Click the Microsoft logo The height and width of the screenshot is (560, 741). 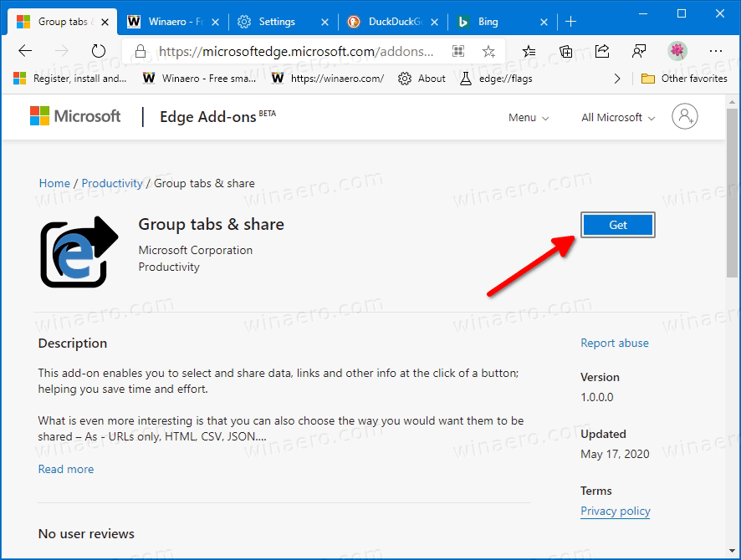[75, 115]
